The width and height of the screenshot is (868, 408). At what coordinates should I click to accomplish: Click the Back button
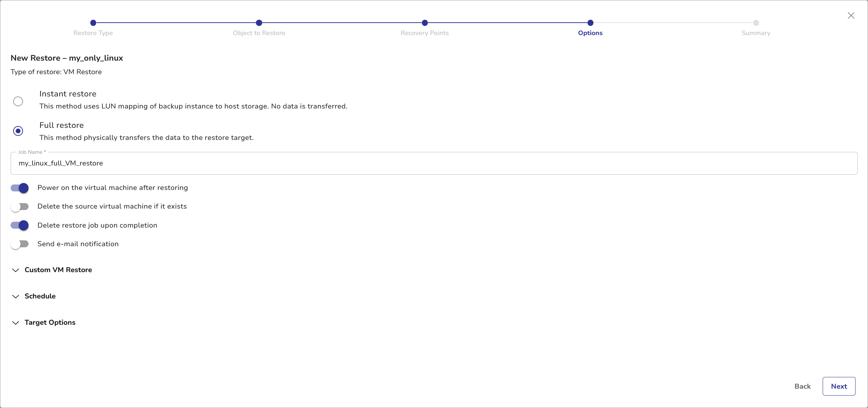coord(802,386)
